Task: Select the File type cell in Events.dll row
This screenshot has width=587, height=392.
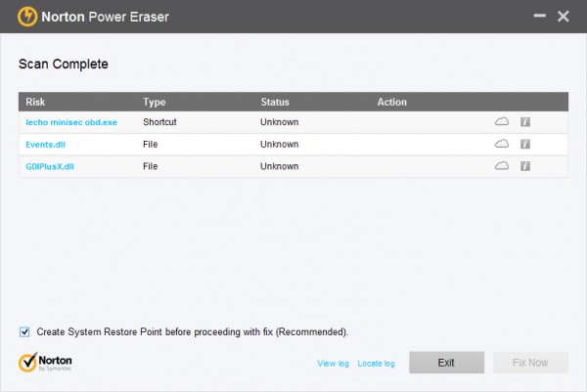Action: [x=150, y=144]
